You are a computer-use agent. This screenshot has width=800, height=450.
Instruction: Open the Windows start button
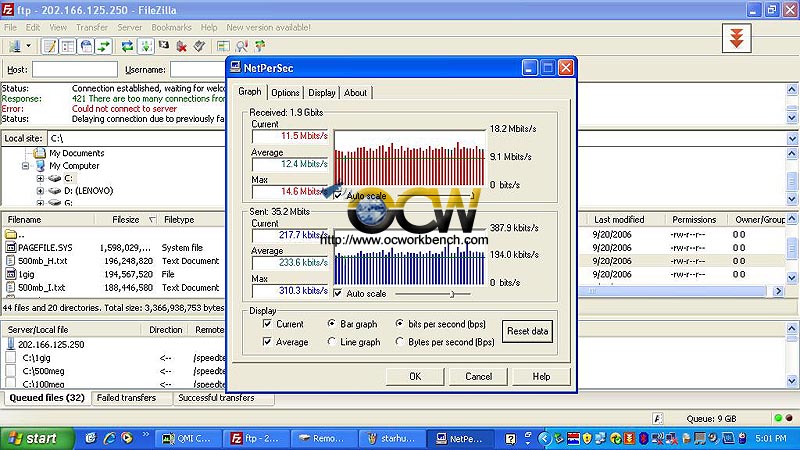point(37,438)
